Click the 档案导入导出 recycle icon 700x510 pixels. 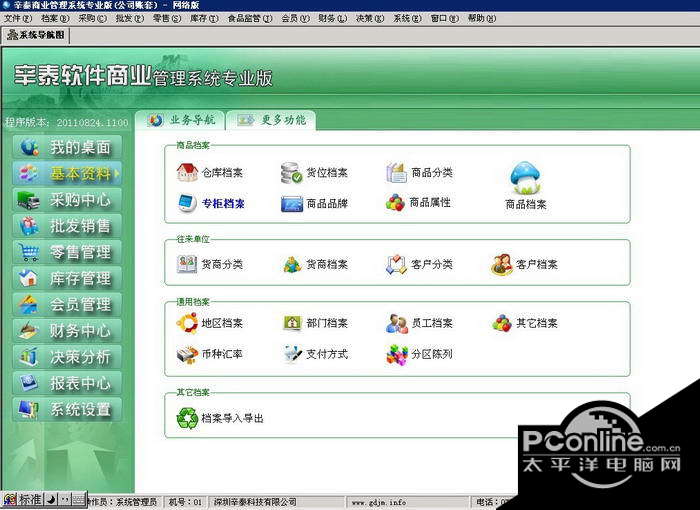click(x=188, y=418)
